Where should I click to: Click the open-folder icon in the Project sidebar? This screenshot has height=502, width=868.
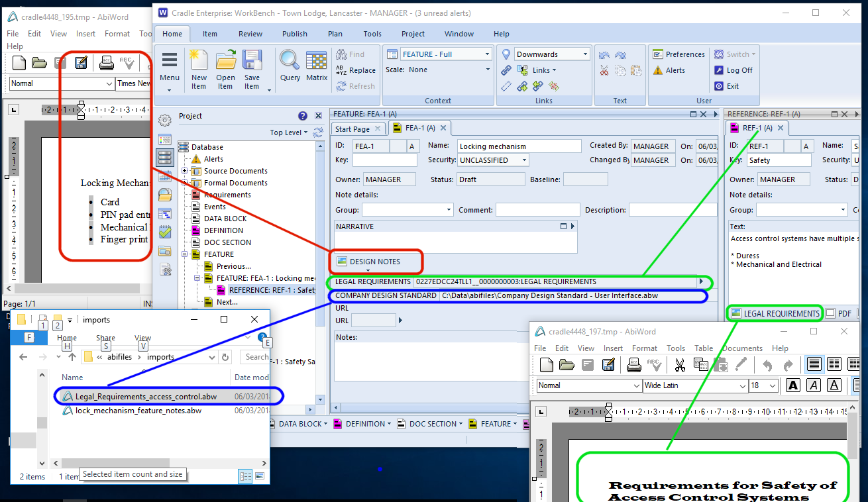coord(165,195)
